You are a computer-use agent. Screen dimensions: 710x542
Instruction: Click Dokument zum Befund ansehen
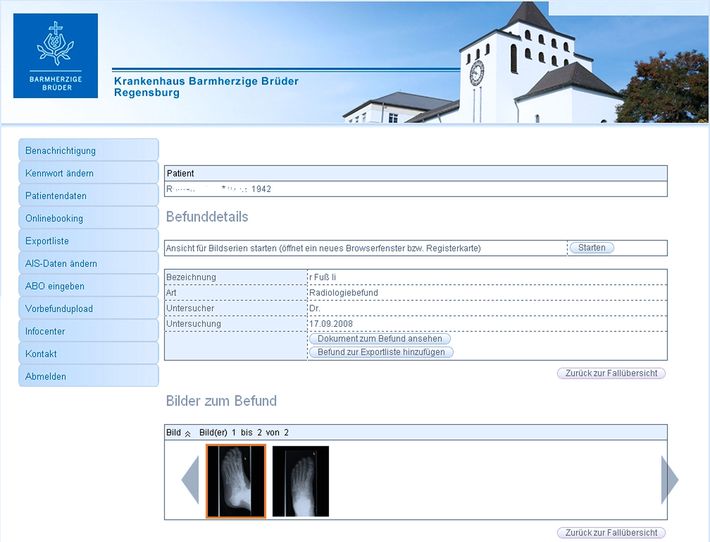[380, 339]
